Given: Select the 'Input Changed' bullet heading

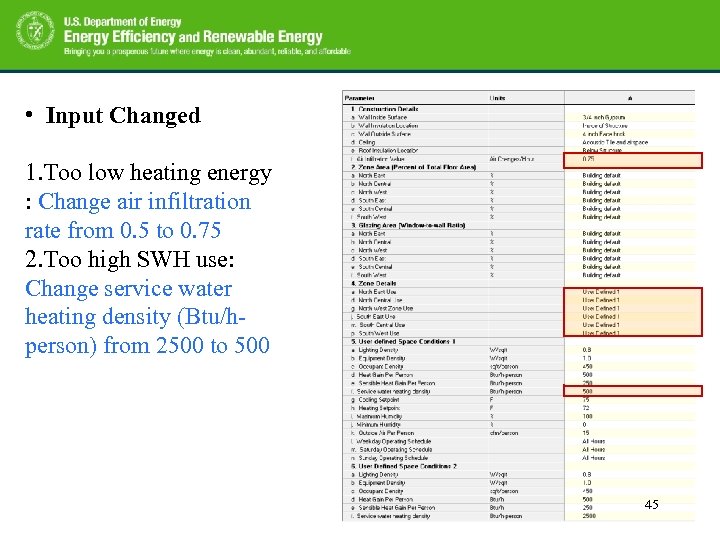Looking at the screenshot, I should 123,115.
